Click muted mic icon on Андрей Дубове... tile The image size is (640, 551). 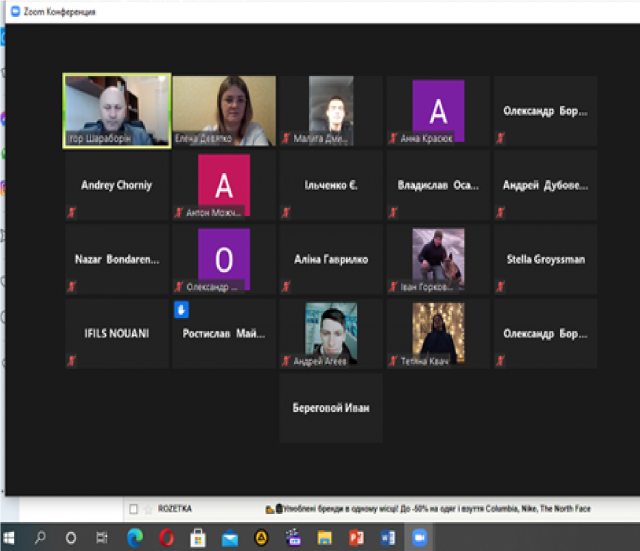500,212
